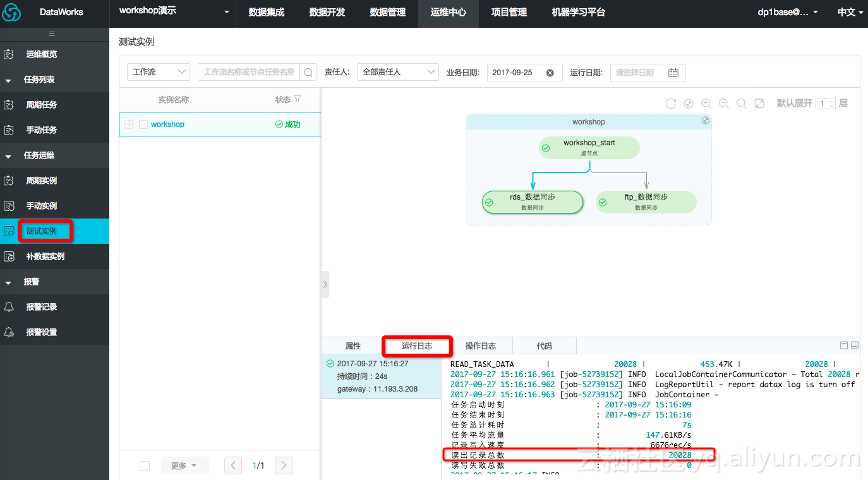Screen dimensions: 868x480
Task: Click the 成功 status in workshop row
Action: (x=288, y=124)
